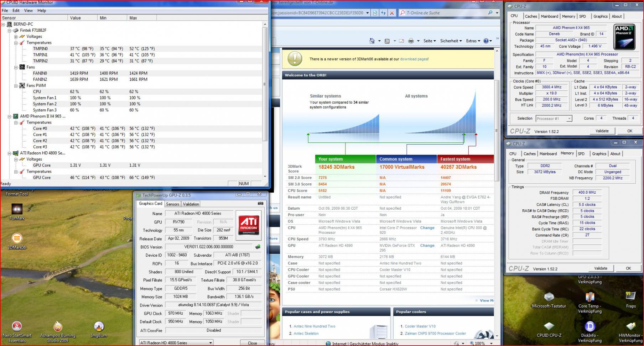Click the Sensor column header in Hardware Monitor

pyautogui.click(x=34, y=18)
